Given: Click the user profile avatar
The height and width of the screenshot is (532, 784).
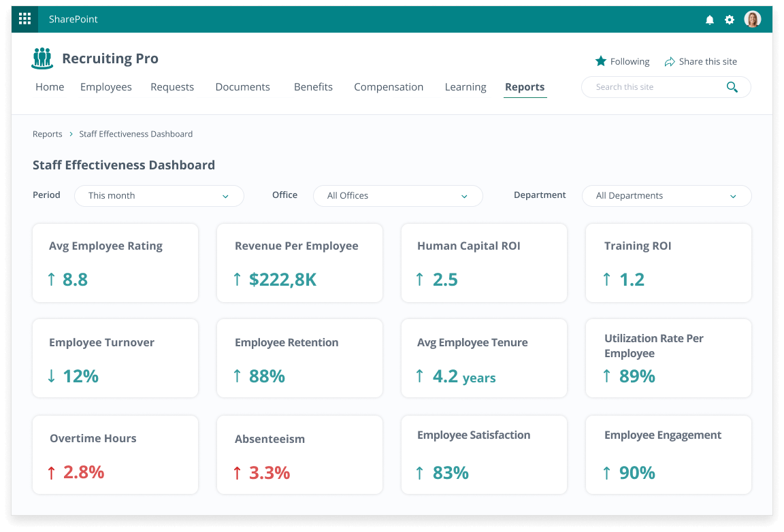Looking at the screenshot, I should coord(752,19).
